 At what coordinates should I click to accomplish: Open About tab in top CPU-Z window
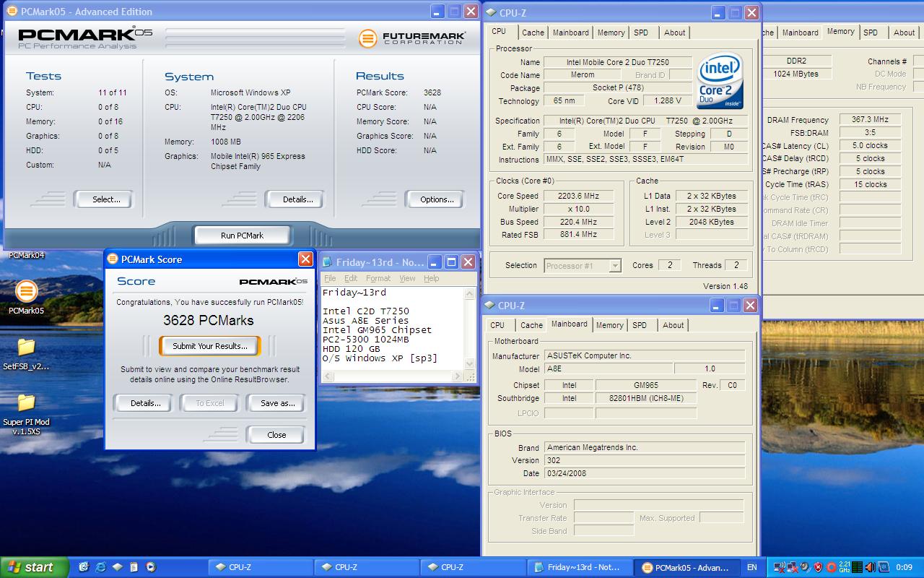(x=675, y=33)
